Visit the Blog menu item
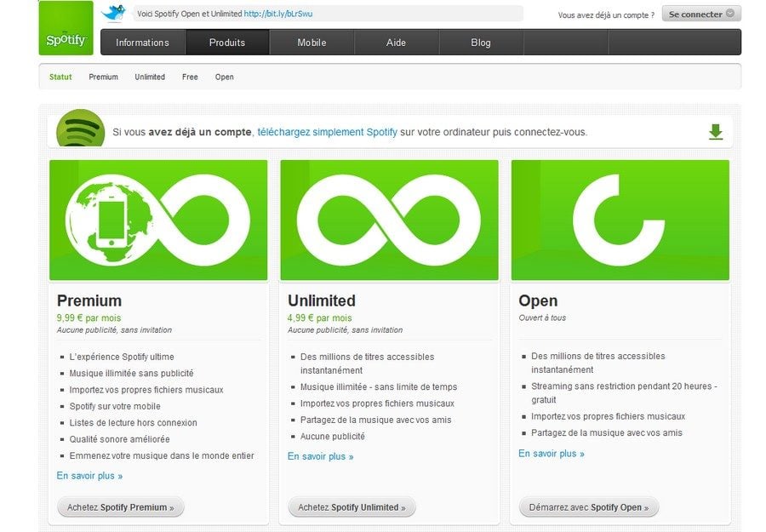Screen dimensions: 766x532 tap(481, 43)
